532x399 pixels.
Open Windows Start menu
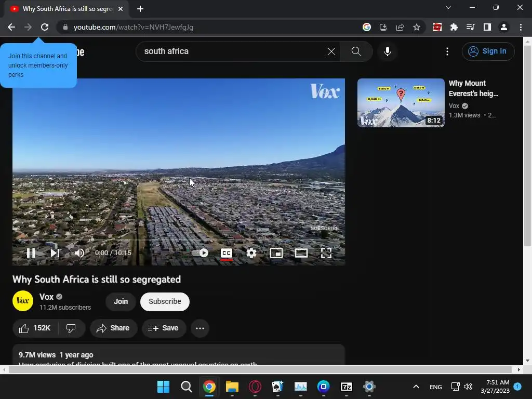click(163, 387)
